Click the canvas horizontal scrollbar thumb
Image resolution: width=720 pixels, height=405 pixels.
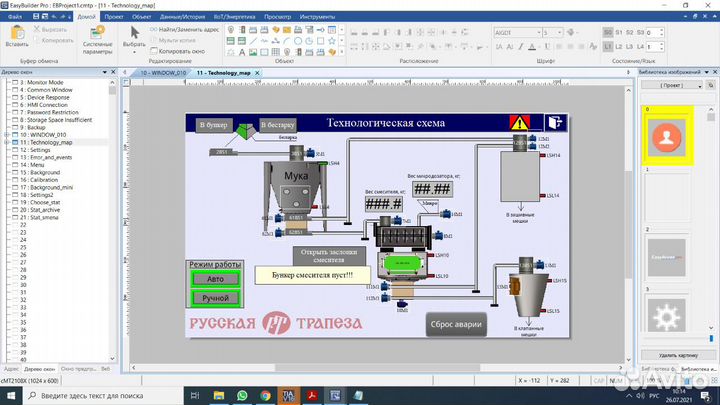pos(377,367)
